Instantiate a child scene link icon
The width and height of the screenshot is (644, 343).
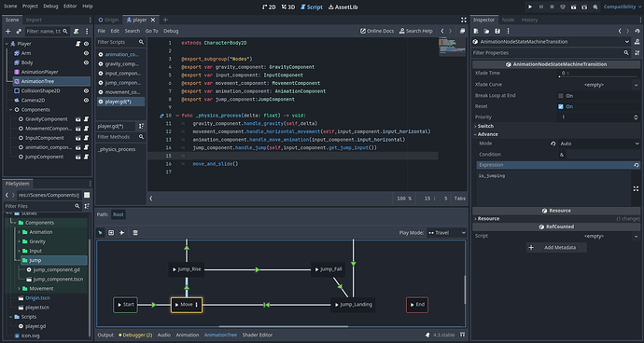pos(19,31)
